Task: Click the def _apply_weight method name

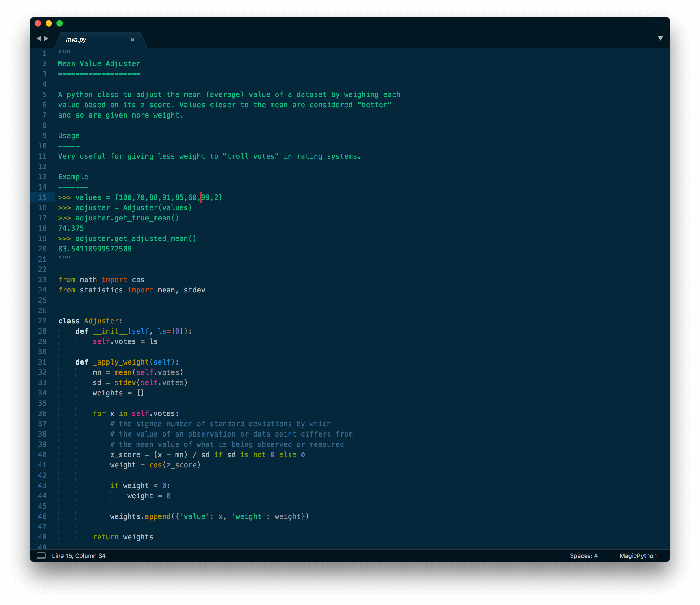Action: 121,362
